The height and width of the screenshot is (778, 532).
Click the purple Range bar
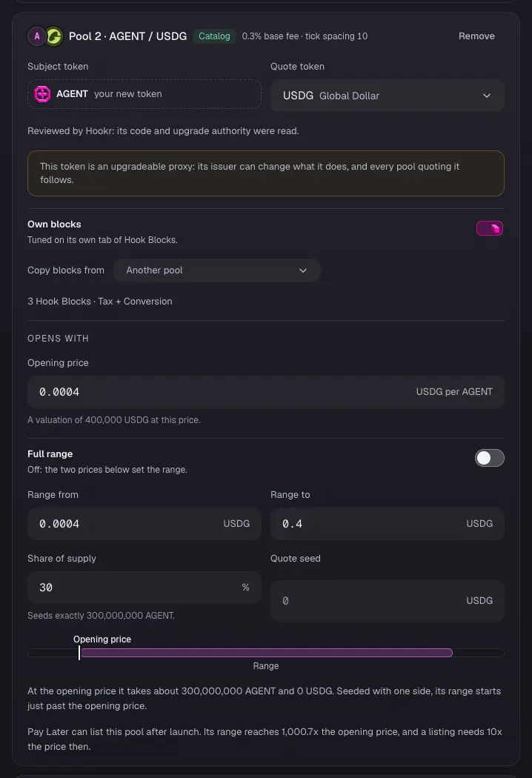click(267, 653)
